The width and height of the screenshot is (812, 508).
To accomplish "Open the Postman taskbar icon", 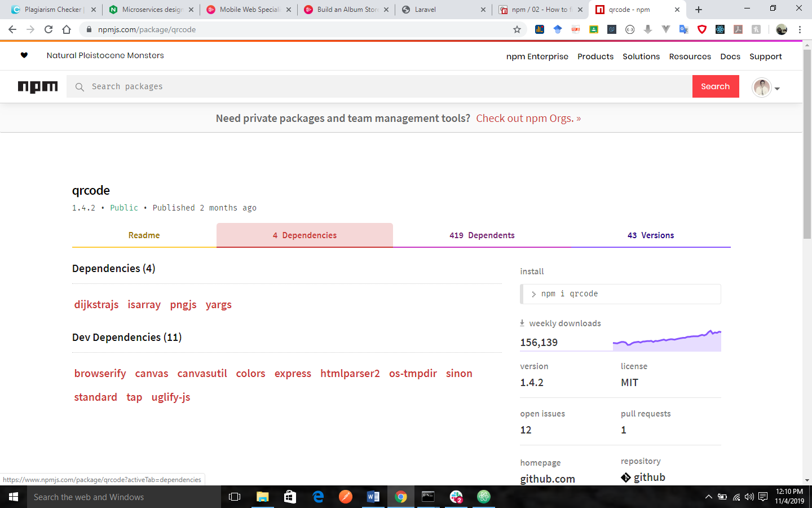I will point(345,497).
